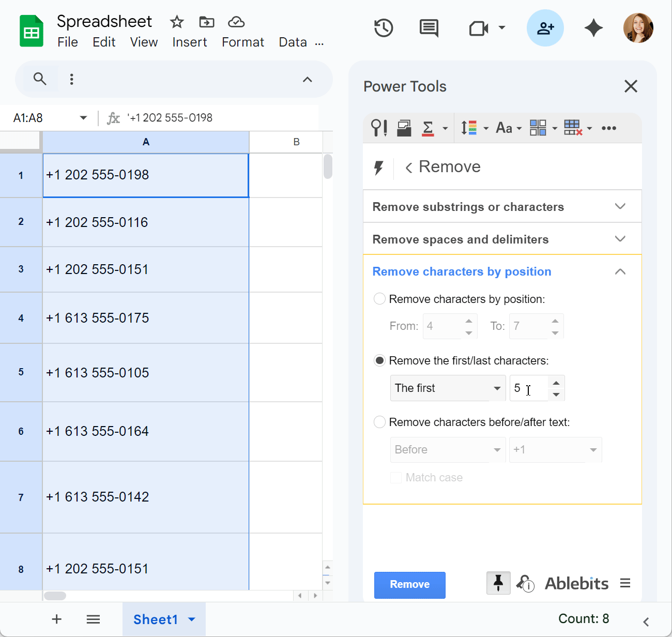The height and width of the screenshot is (637, 672).
Task: Click the blue Remove button
Action: 409,585
